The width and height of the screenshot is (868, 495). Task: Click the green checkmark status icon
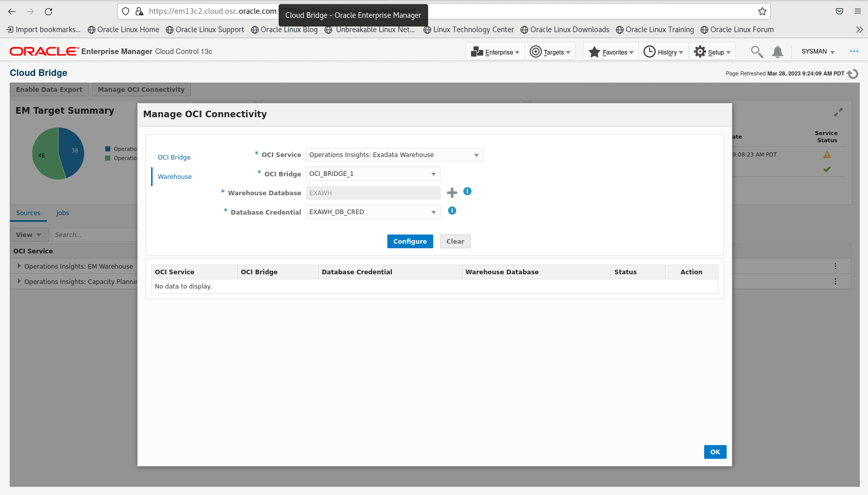click(x=827, y=169)
